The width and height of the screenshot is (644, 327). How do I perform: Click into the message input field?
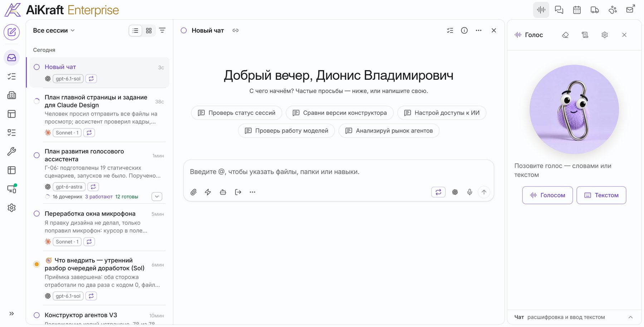[338, 172]
